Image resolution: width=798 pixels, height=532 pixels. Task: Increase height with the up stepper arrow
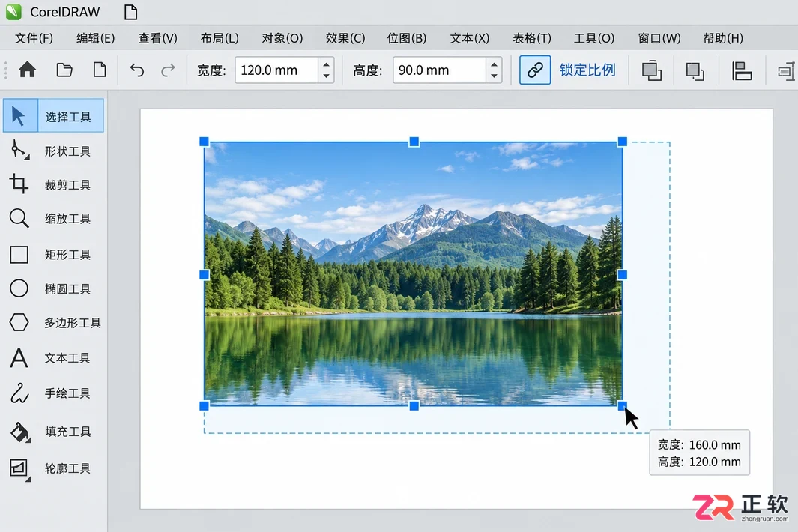[494, 64]
